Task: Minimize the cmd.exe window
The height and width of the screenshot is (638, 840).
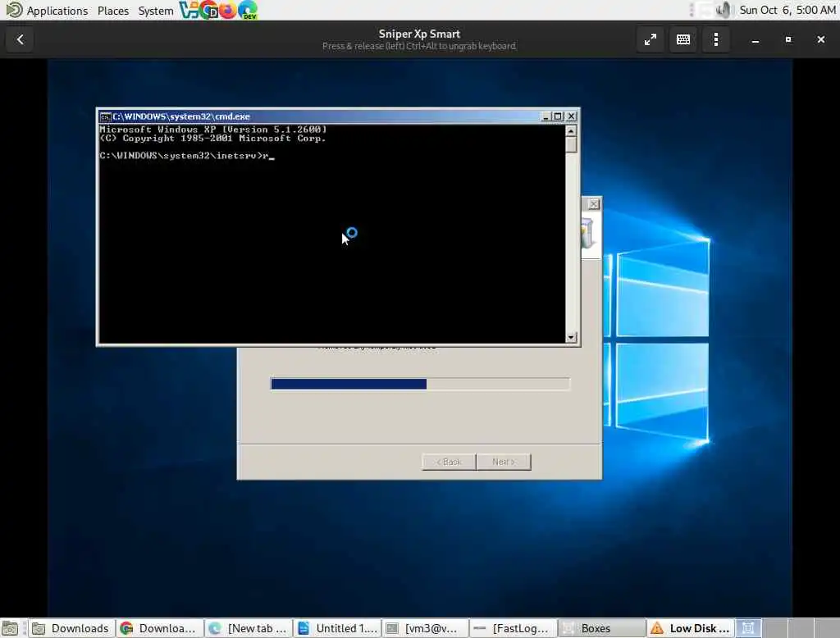Action: tap(546, 116)
